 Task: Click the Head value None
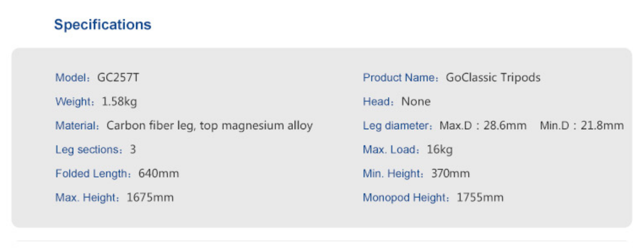[416, 102]
